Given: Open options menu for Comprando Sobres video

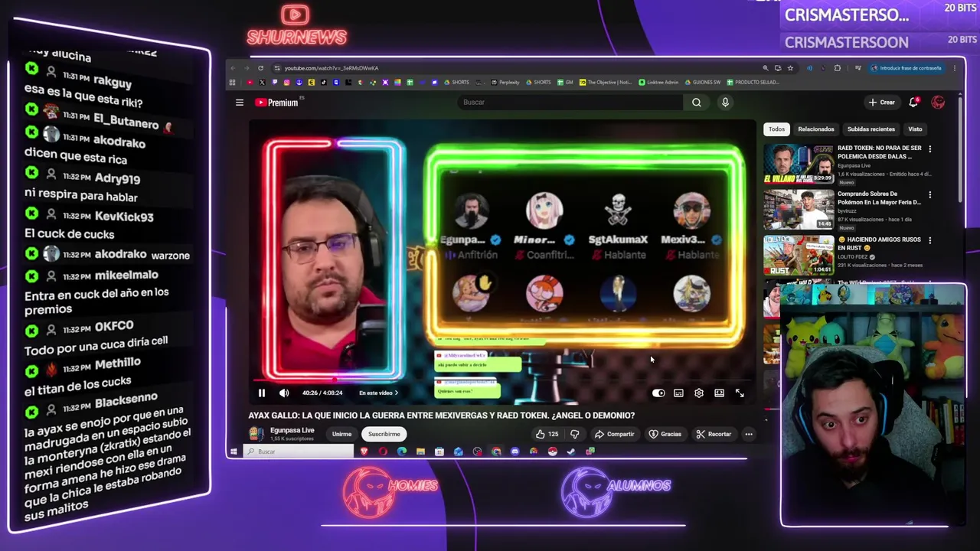Looking at the screenshot, I should pos(929,195).
